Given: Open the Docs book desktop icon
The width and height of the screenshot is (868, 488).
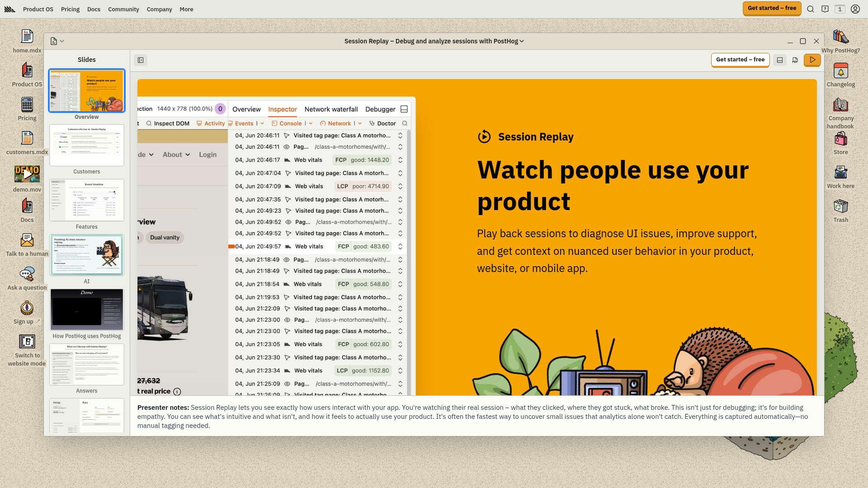Looking at the screenshot, I should pos(27,211).
